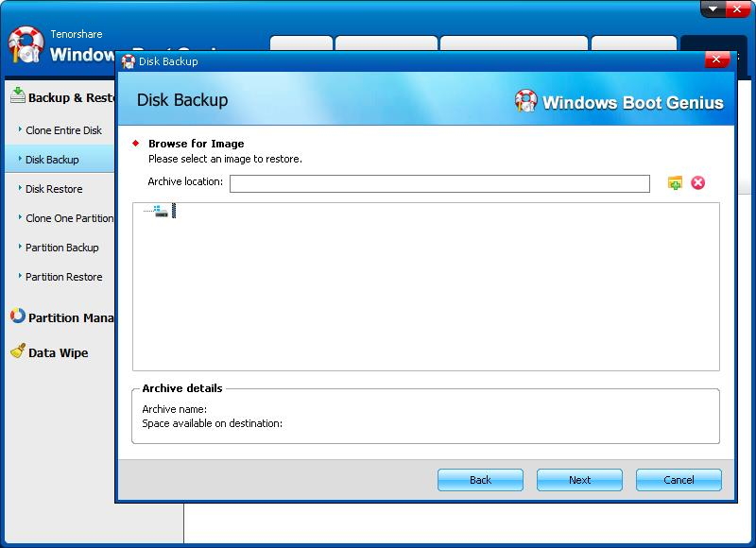The image size is (756, 548).
Task: Click the Back button
Action: 480,480
